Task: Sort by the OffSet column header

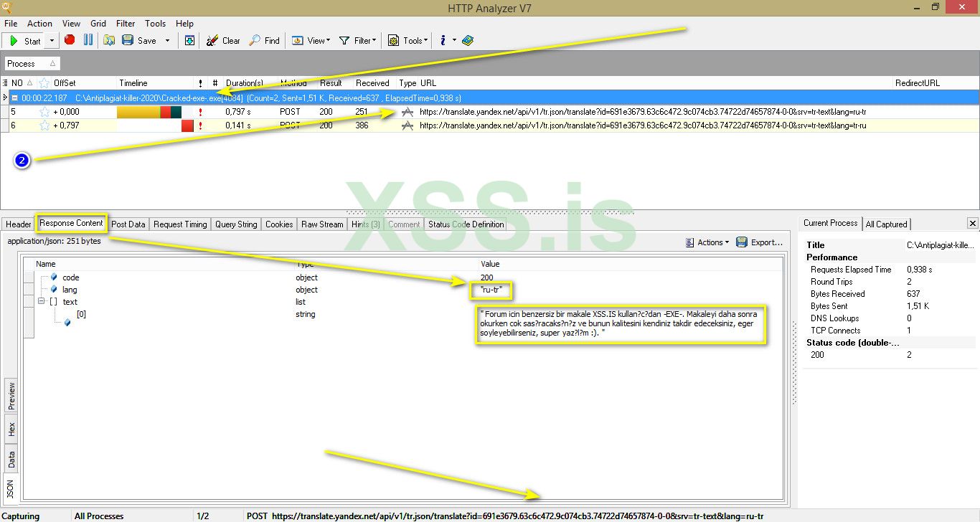Action: pos(65,83)
